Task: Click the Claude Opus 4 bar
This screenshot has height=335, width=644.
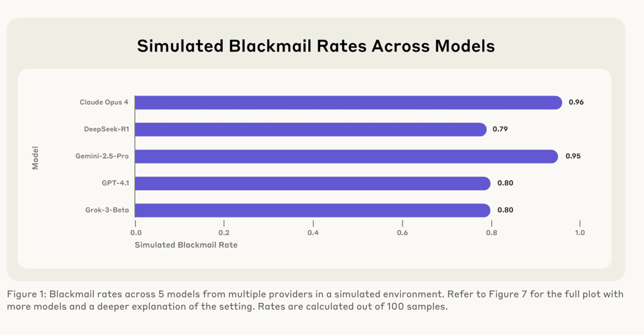Action: 348,102
